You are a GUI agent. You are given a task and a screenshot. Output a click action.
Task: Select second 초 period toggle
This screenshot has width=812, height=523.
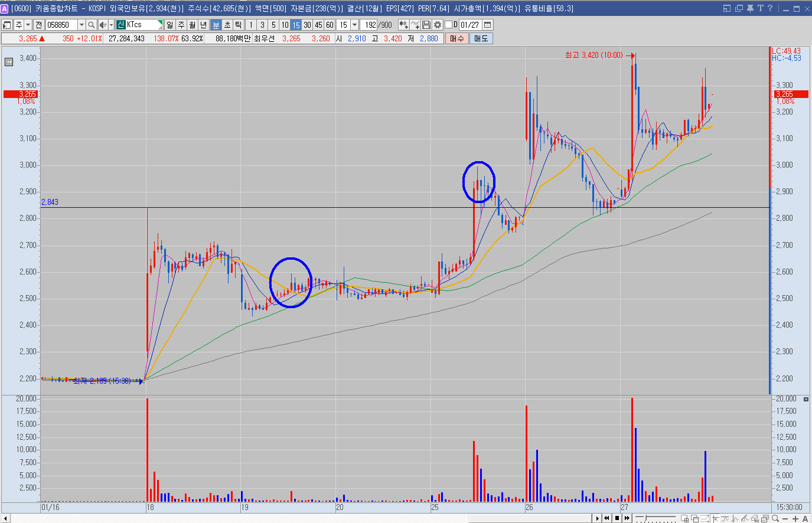227,25
